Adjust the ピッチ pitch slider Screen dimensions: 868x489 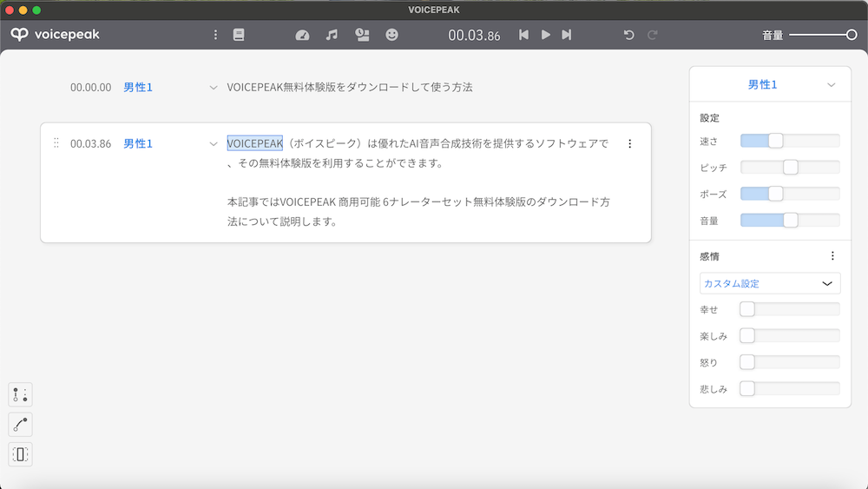tap(790, 168)
